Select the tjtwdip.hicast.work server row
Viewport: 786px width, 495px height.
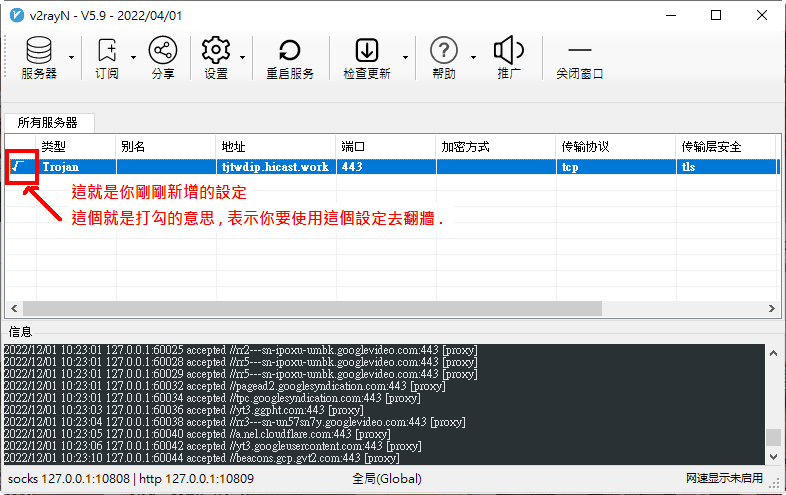[276, 167]
